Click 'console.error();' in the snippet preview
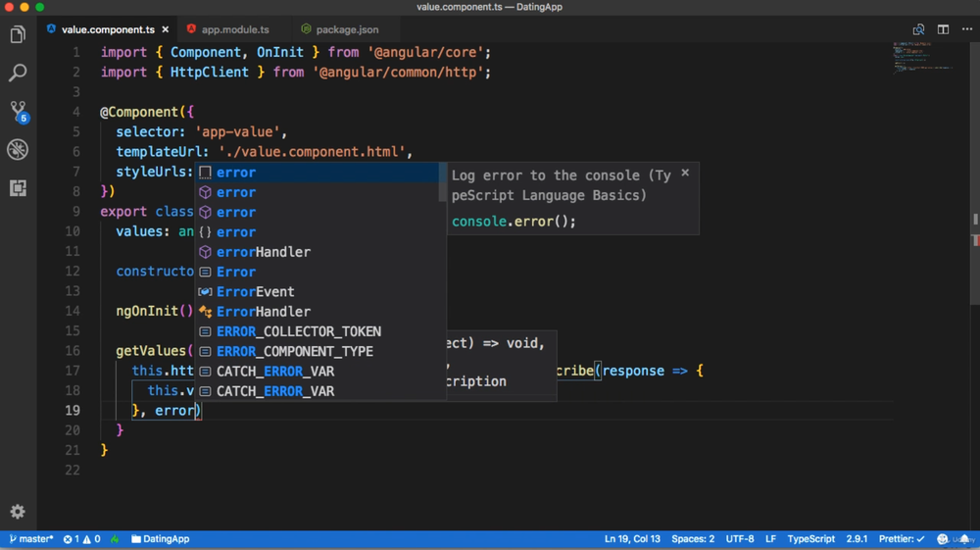 (514, 222)
